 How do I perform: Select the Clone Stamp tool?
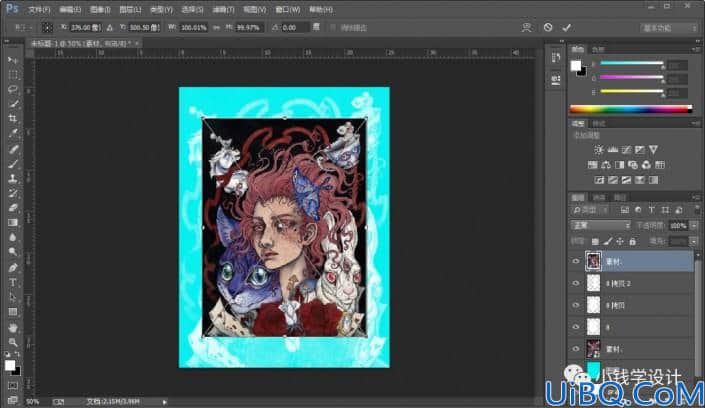[13, 179]
